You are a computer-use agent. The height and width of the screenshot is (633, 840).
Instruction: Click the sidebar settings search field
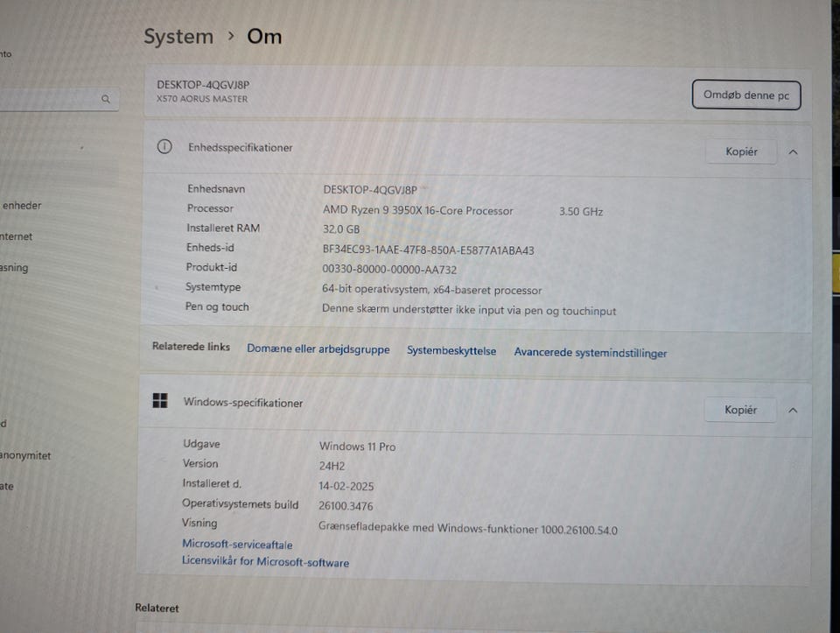click(x=59, y=99)
